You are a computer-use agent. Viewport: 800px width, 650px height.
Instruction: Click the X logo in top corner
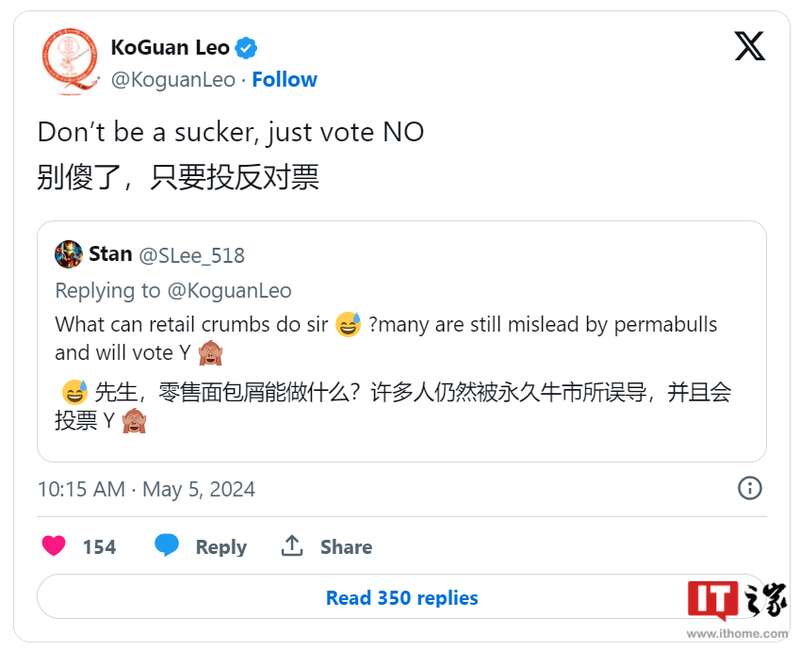[749, 46]
